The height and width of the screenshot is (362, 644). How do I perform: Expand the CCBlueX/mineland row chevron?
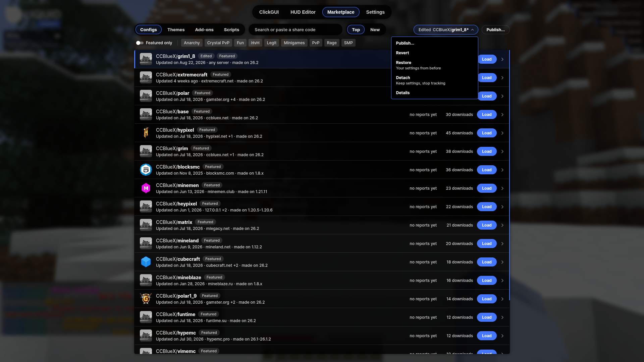point(502,244)
